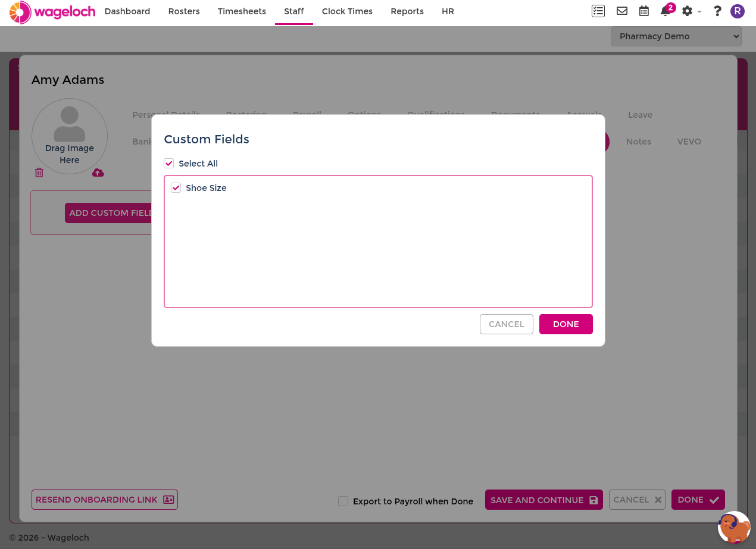
Task: Click Cancel at bottom of staff form
Action: pyautogui.click(x=637, y=500)
